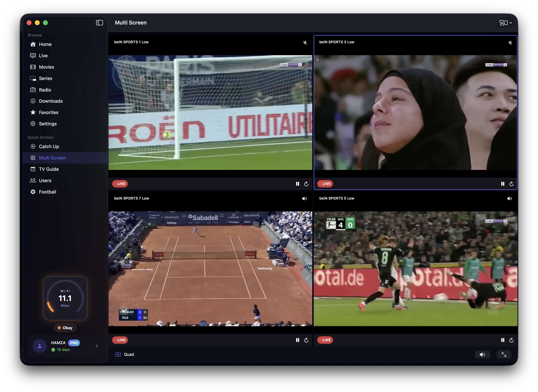Click the PRO badge
Viewport: 538px width, 392px height.
coord(74,343)
